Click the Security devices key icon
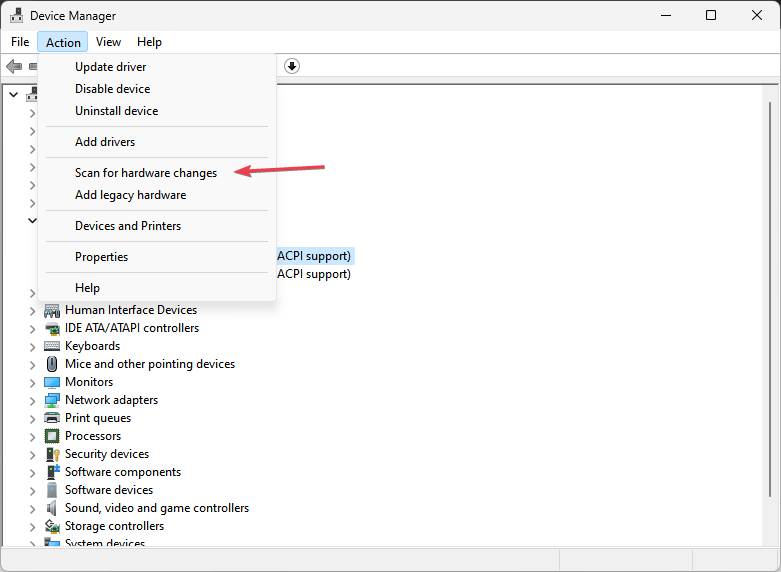Viewport: 781px width, 572px height. (52, 454)
